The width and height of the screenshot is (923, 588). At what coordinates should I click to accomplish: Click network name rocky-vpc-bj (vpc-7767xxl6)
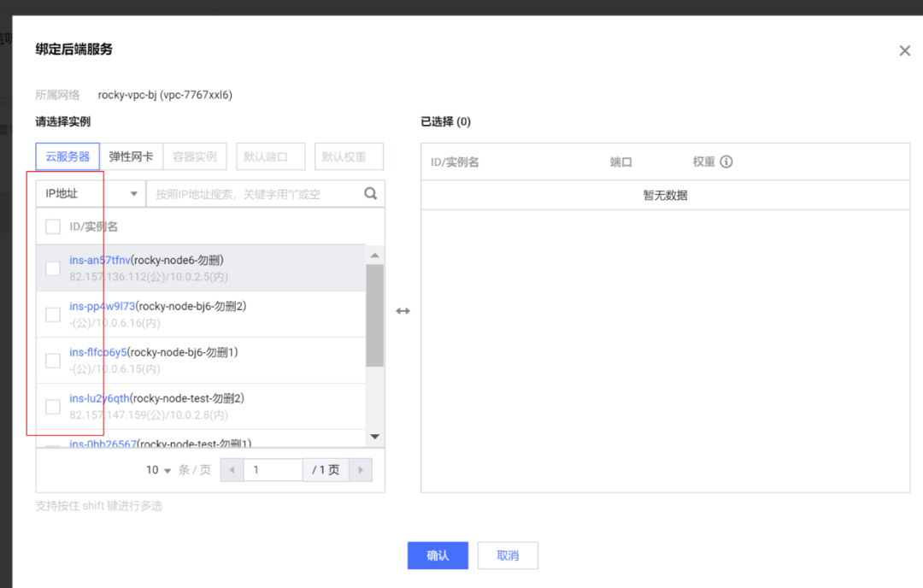[x=165, y=95]
